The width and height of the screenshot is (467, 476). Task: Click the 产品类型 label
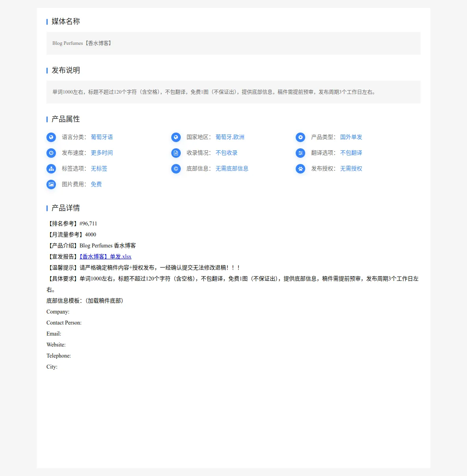click(323, 137)
